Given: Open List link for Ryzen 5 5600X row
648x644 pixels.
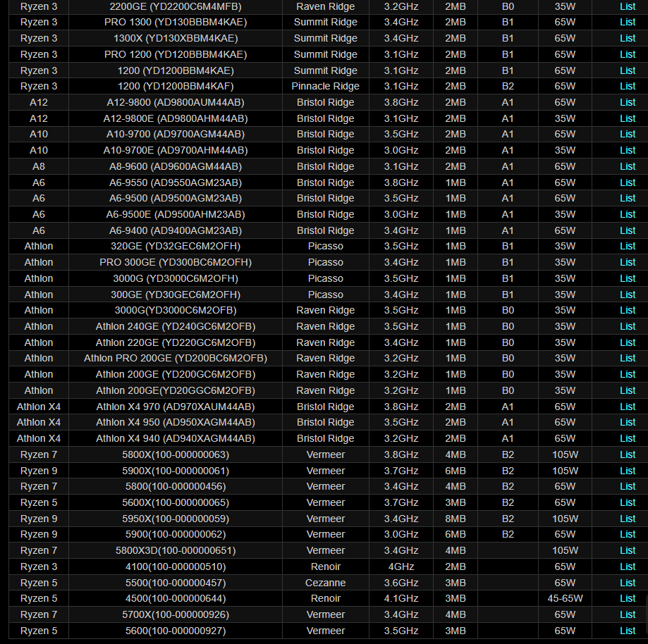Looking at the screenshot, I should click(628, 502).
